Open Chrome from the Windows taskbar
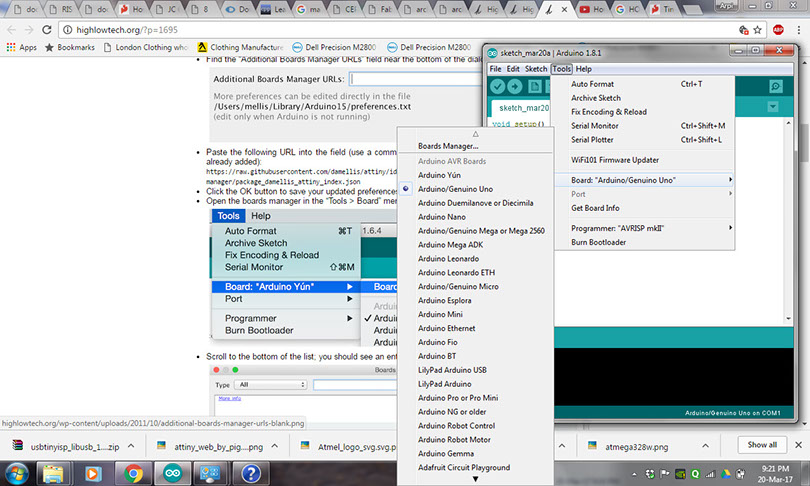 tap(133, 473)
